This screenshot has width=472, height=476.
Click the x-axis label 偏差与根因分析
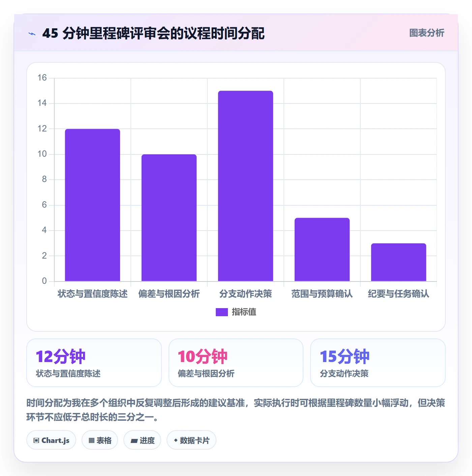pyautogui.click(x=169, y=294)
